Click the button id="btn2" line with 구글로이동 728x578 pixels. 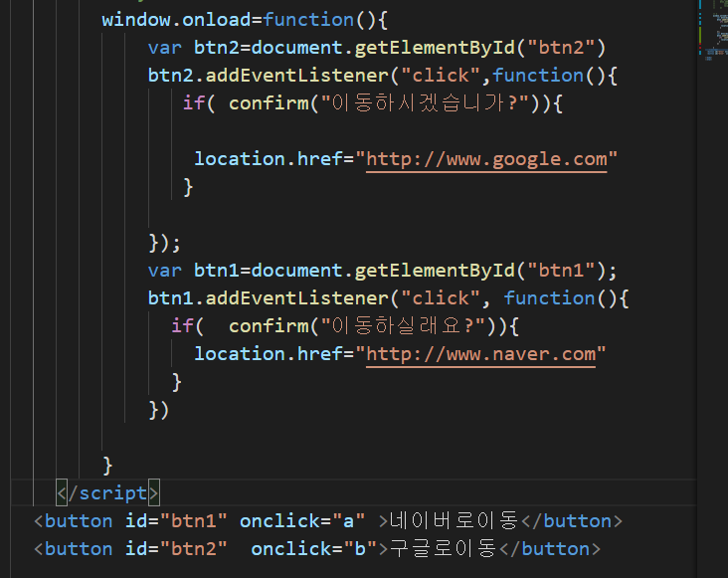(317, 549)
